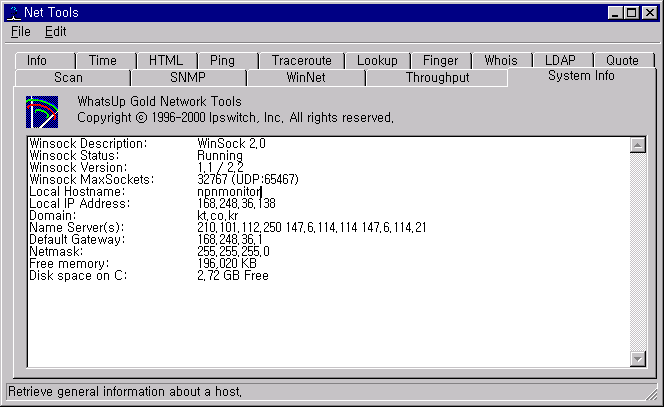Switch to the HTML tab
The height and width of the screenshot is (407, 664).
167,61
